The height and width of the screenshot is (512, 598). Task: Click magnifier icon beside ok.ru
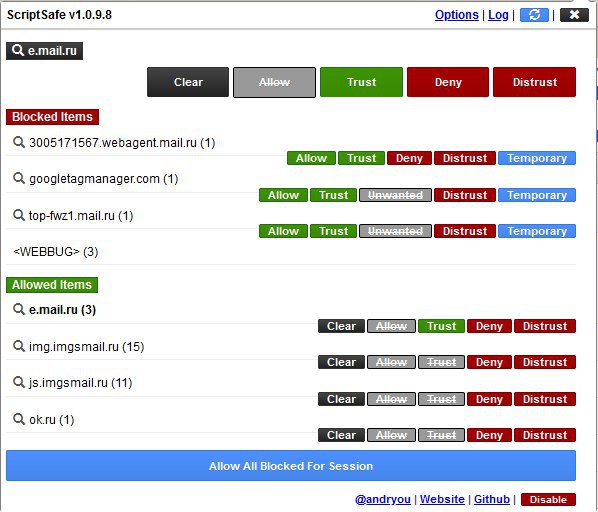(19, 419)
